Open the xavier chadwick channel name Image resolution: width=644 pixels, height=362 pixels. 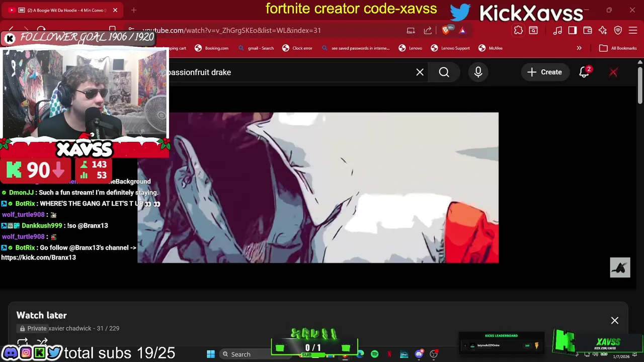point(70,328)
